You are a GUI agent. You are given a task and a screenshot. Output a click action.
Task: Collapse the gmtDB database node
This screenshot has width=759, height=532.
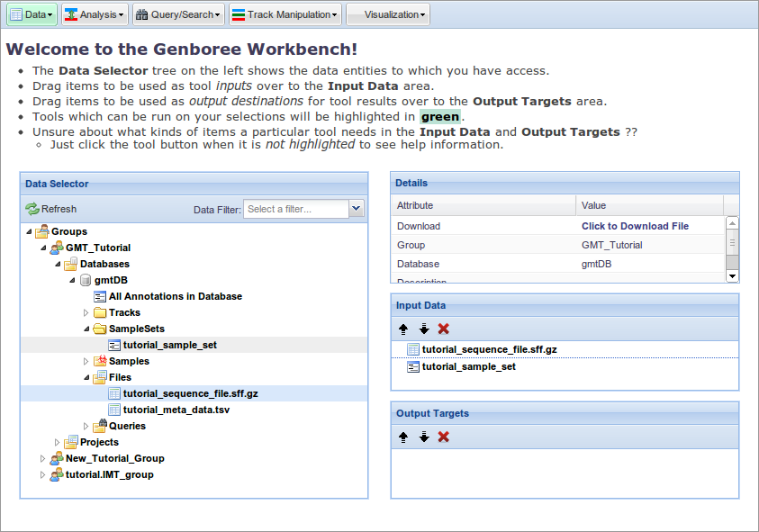(x=72, y=280)
